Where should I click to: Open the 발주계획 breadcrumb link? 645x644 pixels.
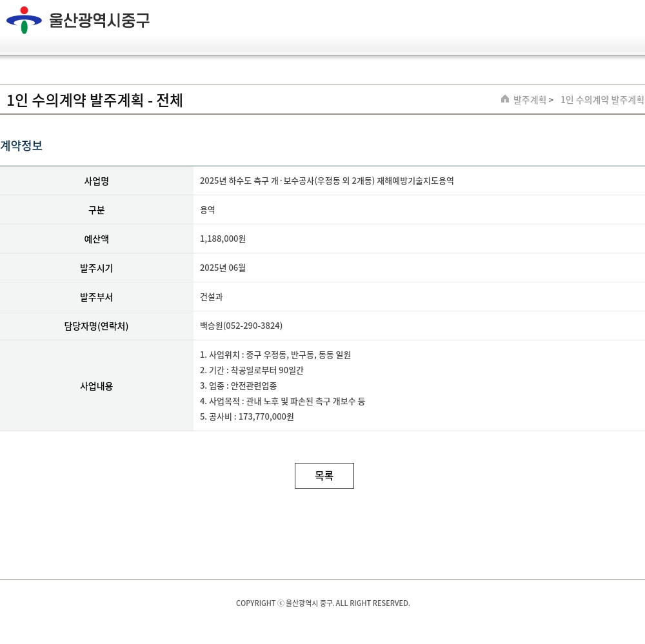click(x=530, y=100)
